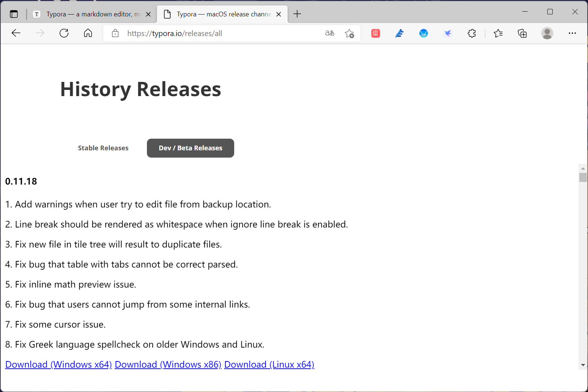View site information lock icon

point(115,33)
